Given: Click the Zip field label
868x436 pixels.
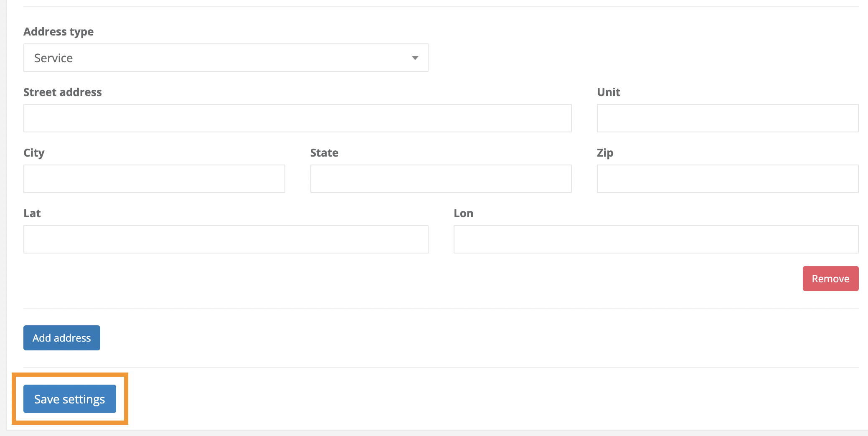Looking at the screenshot, I should pos(605,153).
